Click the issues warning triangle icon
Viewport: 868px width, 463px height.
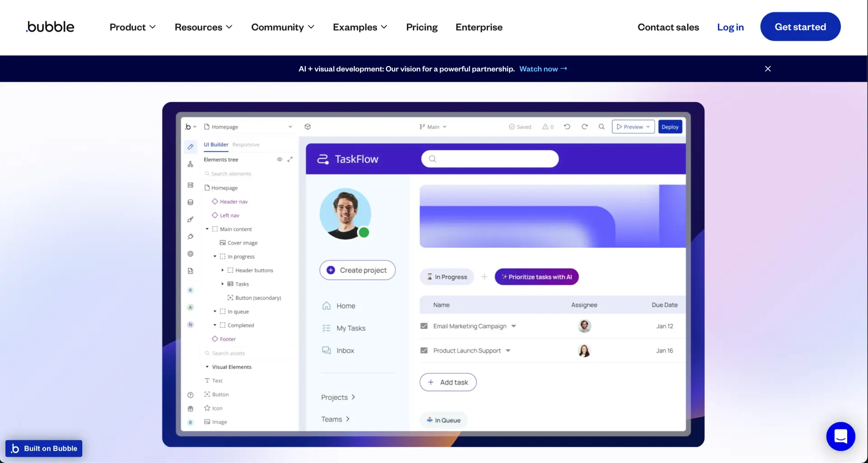(x=545, y=127)
